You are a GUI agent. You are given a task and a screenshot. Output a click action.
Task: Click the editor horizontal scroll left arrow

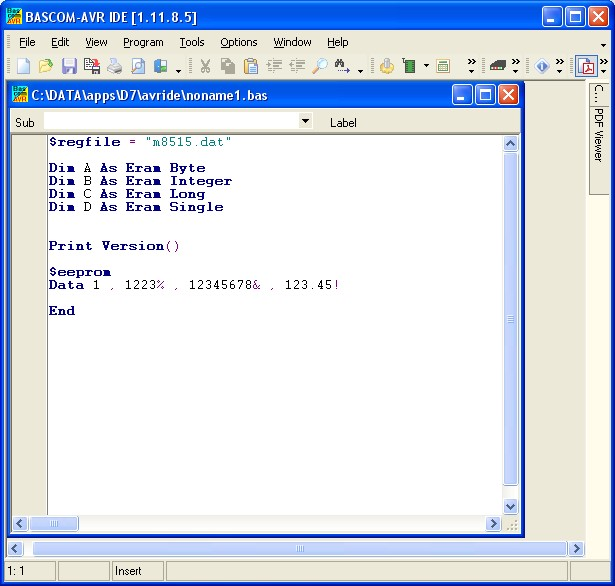coord(20,523)
